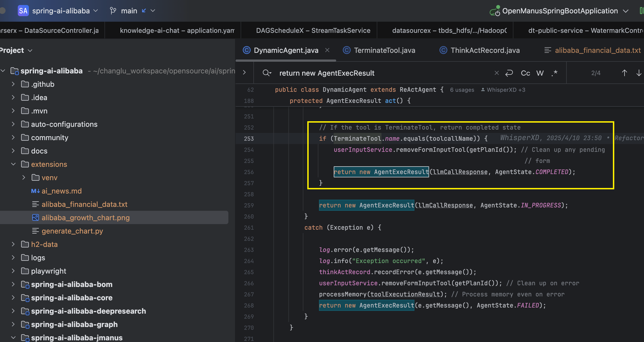Go to the next search occurrence

639,73
